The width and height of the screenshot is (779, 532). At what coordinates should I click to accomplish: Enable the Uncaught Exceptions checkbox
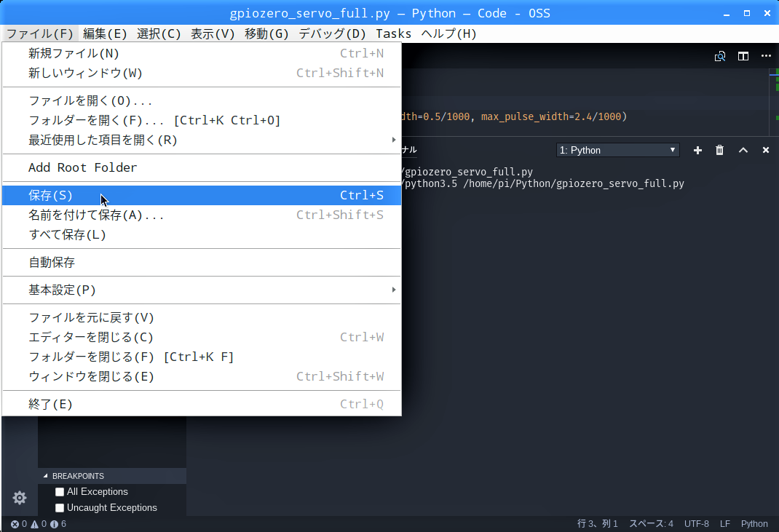pos(60,508)
